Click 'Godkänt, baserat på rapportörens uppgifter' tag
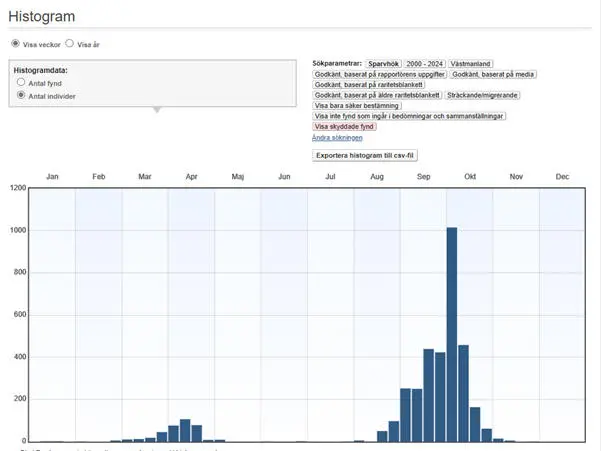The height and width of the screenshot is (451, 601). click(379, 74)
